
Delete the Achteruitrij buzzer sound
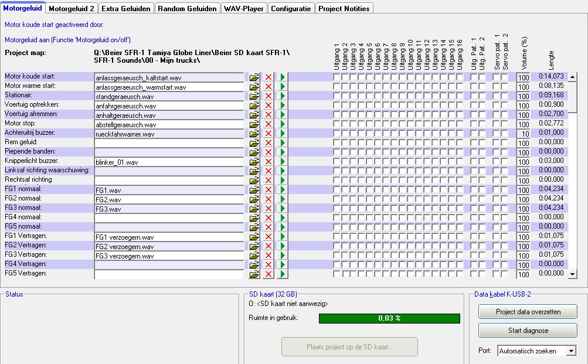point(268,134)
